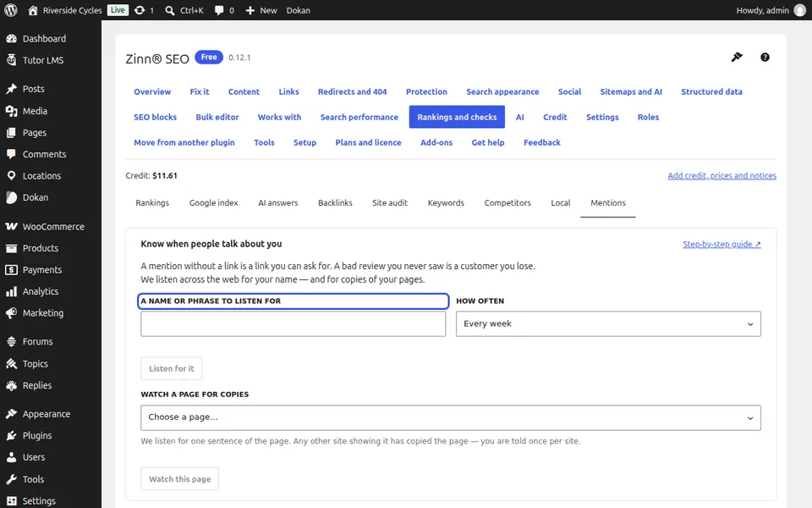Viewport: 812px width, 508px height.
Task: Click the pin icon in Zinn SEO header
Action: [x=737, y=57]
